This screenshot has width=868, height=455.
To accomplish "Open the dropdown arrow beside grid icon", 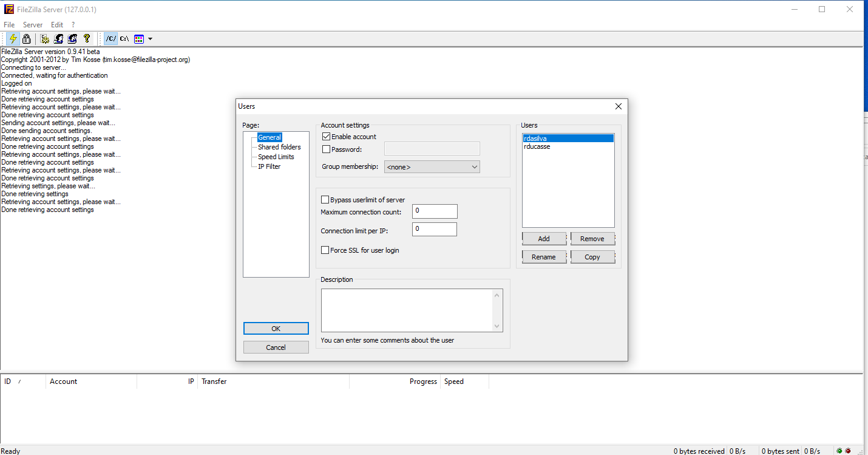I will pyautogui.click(x=150, y=39).
